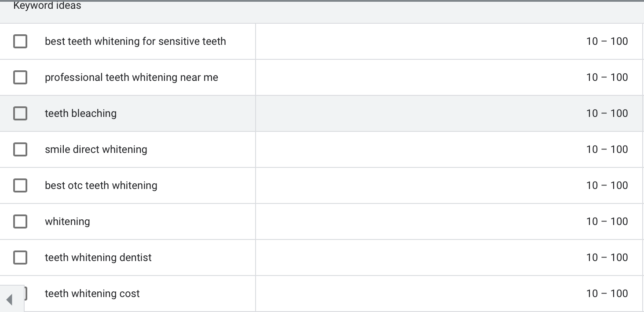
Task: Select the 'professional teeth whitening near me' checkbox
Action: coord(20,77)
